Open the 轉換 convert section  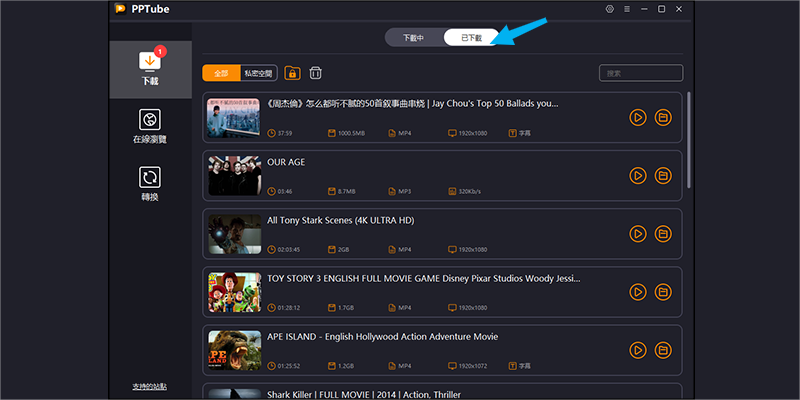click(x=150, y=184)
